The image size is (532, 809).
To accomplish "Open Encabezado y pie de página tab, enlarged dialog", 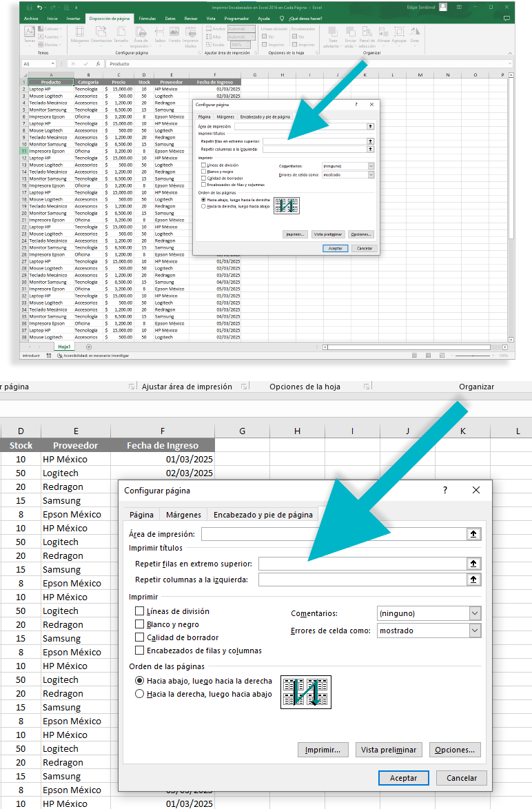I will pos(263,515).
